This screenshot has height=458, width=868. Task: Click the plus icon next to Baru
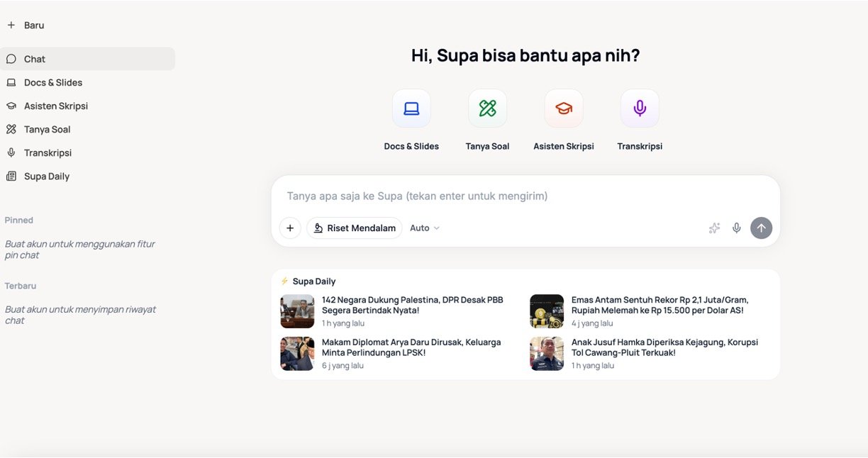click(x=11, y=25)
